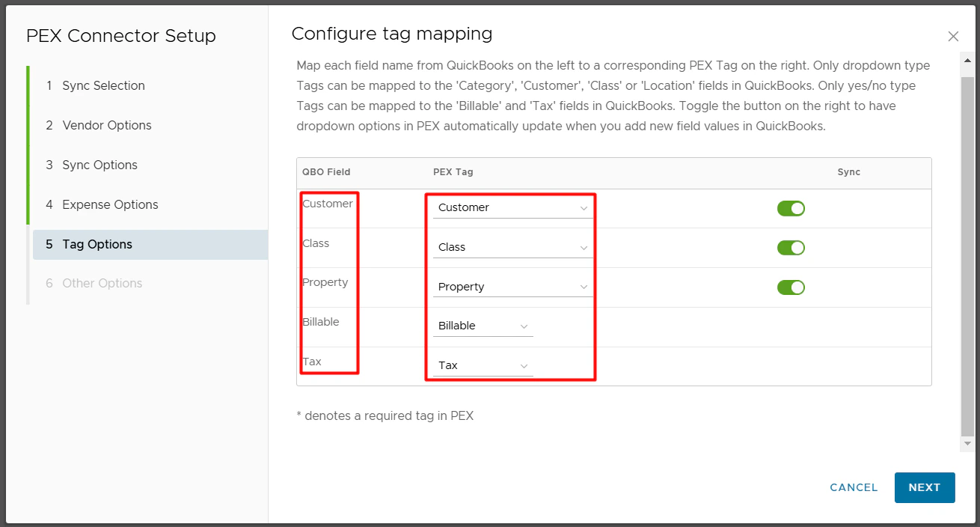Toggle the Customer sync switch
The width and height of the screenshot is (980, 527).
click(791, 208)
